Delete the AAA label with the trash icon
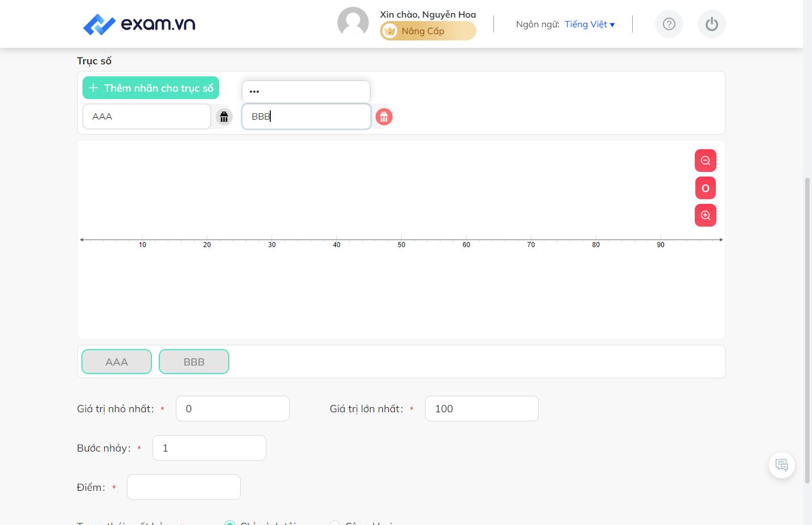This screenshot has height=525, width=812. (x=224, y=117)
